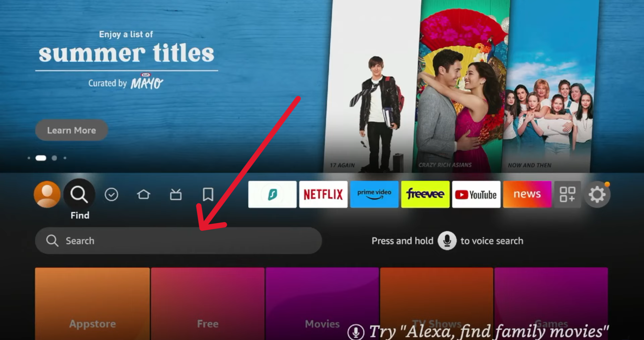The image size is (644, 340).
Task: Open the checkmark watchlist icon
Action: [x=111, y=194]
